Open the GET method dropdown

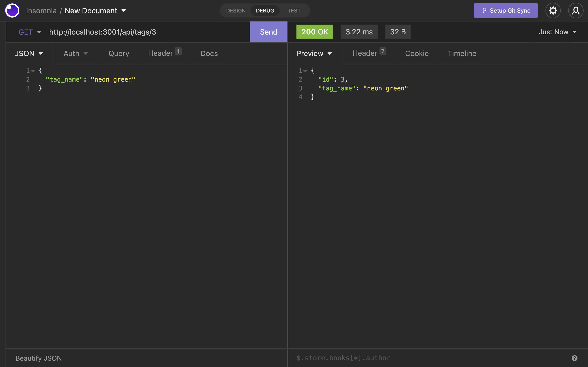pyautogui.click(x=30, y=32)
